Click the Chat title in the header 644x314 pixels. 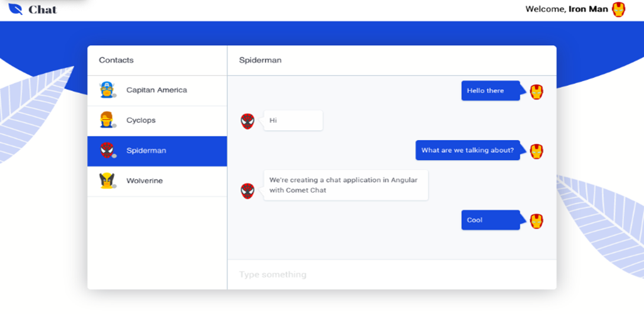click(x=43, y=9)
